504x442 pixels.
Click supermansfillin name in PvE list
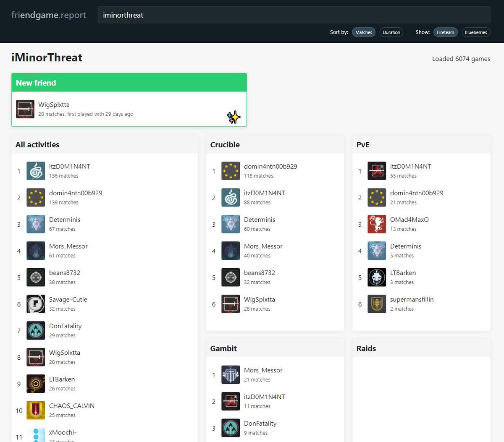click(x=412, y=299)
